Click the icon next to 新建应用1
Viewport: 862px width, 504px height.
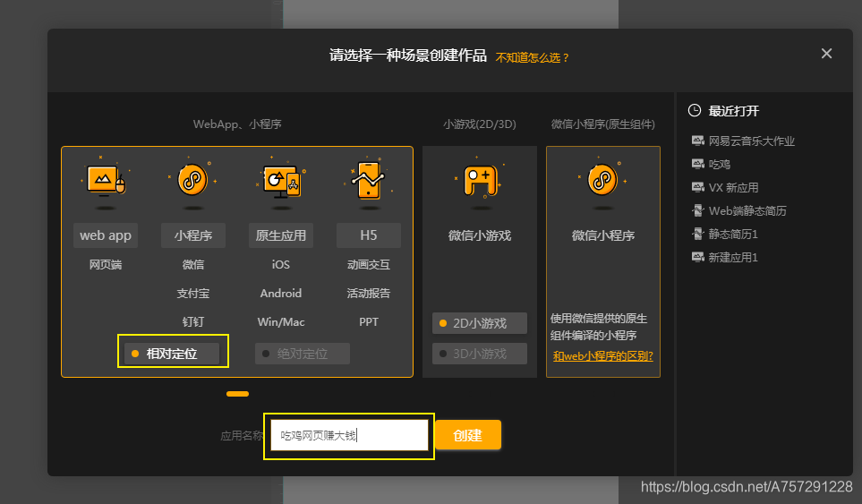698,257
